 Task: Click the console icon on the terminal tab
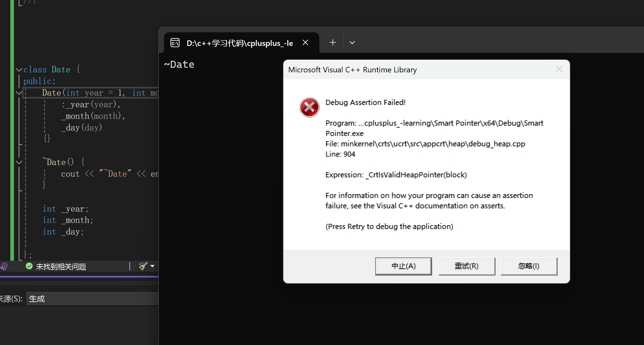point(175,43)
